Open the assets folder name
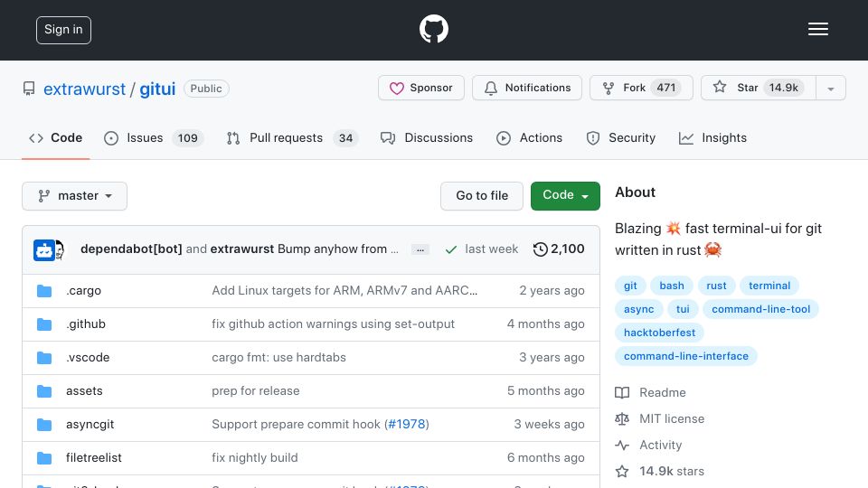Screen dimensions: 868x488 point(84,391)
